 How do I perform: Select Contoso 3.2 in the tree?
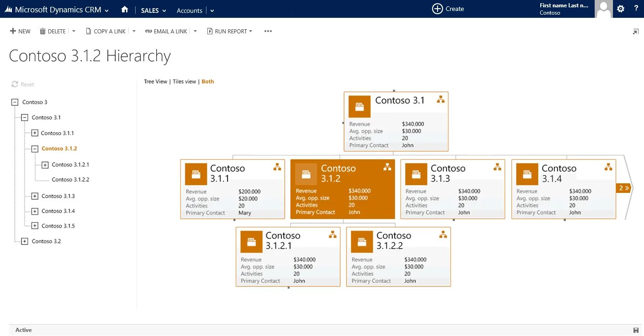[x=46, y=241]
